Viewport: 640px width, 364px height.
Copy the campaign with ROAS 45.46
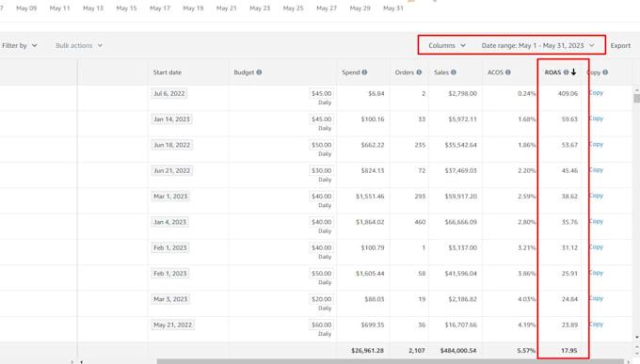click(x=597, y=169)
